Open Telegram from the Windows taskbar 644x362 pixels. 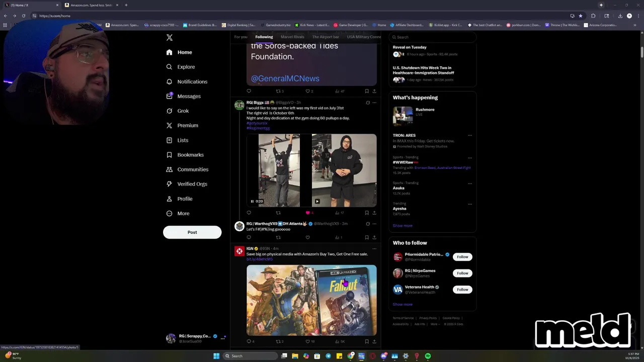coord(328,356)
